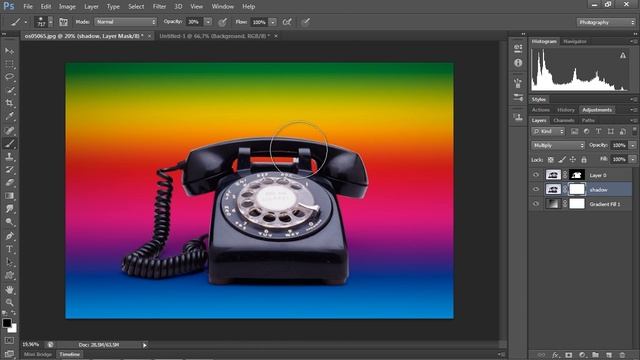Select the Clone Stamp tool
Screen dimensions: 640x360
click(x=9, y=157)
